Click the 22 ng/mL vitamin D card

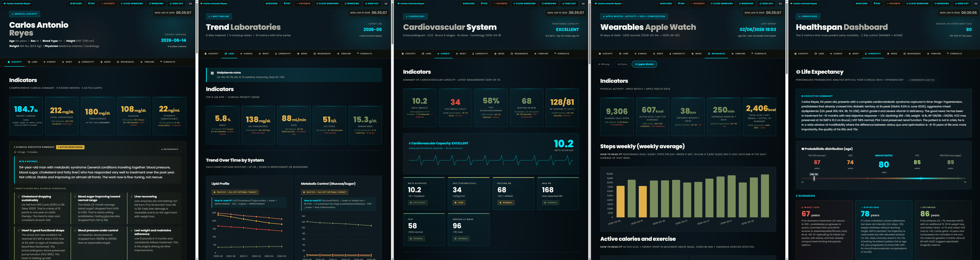(169, 116)
